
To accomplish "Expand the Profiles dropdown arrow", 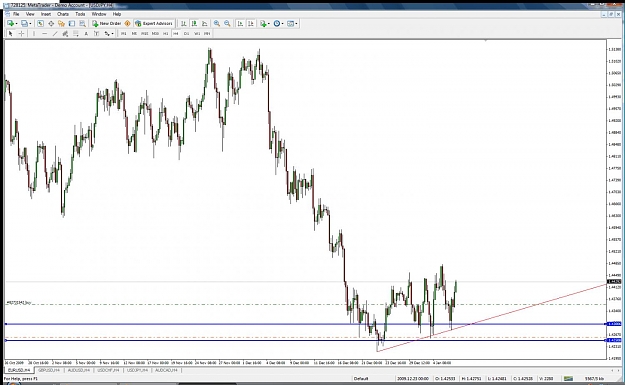I will click(30, 24).
